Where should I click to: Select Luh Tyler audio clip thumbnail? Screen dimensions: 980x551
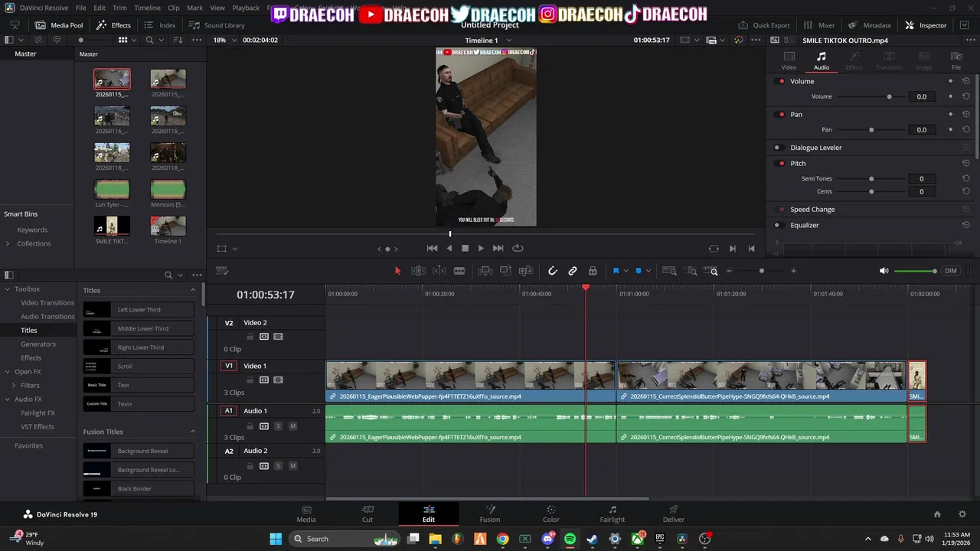112,189
